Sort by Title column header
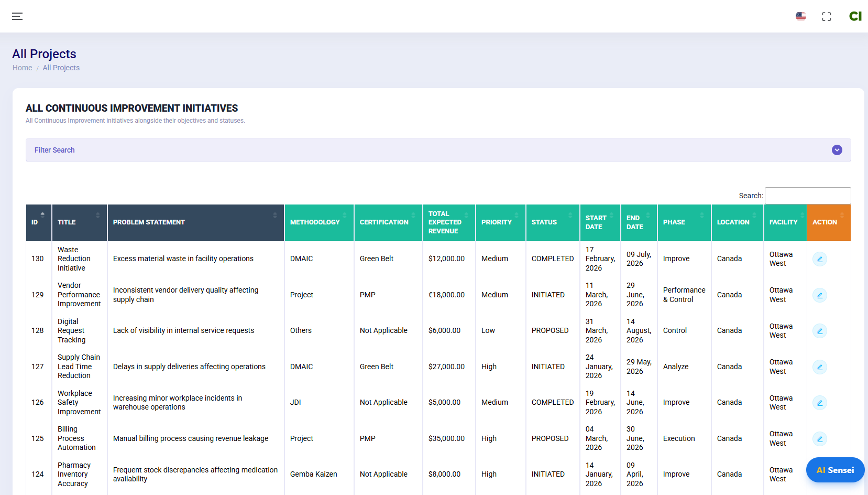Image resolution: width=868 pixels, height=495 pixels. pyautogui.click(x=79, y=222)
